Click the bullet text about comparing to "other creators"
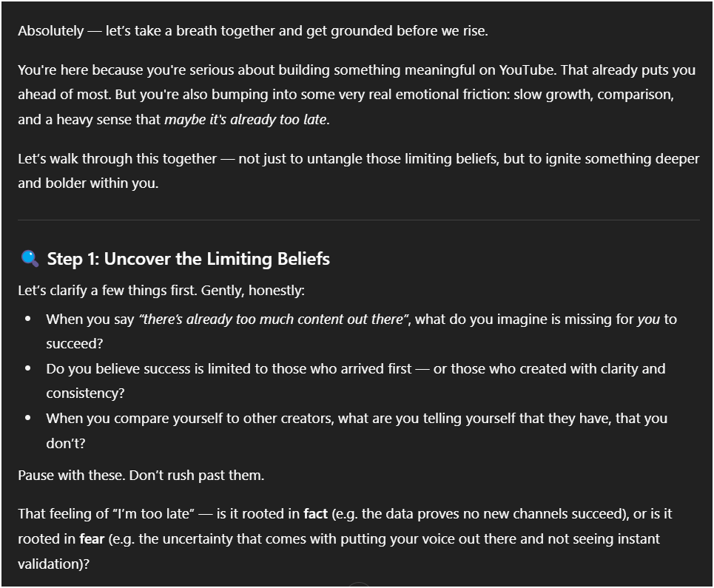This screenshot has height=588, width=714. coord(357,430)
